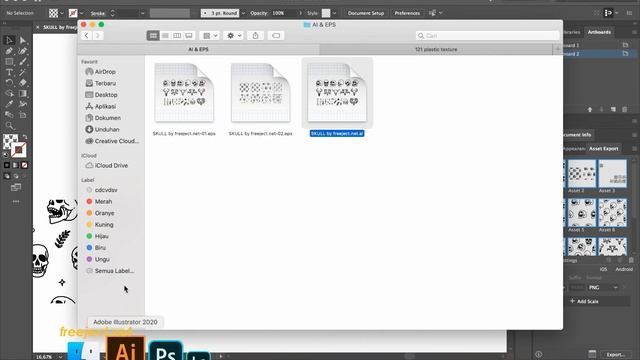
Task: Select the Pen tool in Illustrator
Action: pyautogui.click(x=9, y=51)
